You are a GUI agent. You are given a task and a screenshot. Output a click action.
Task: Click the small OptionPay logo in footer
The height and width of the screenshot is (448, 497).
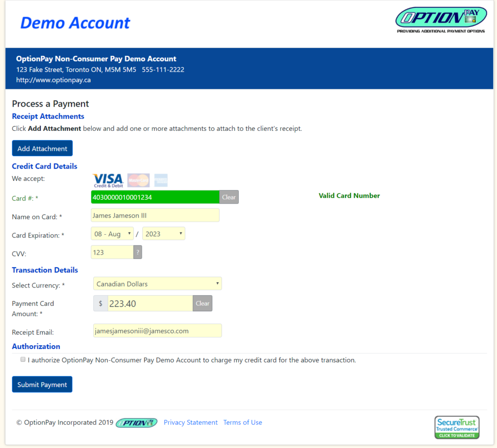[136, 423]
